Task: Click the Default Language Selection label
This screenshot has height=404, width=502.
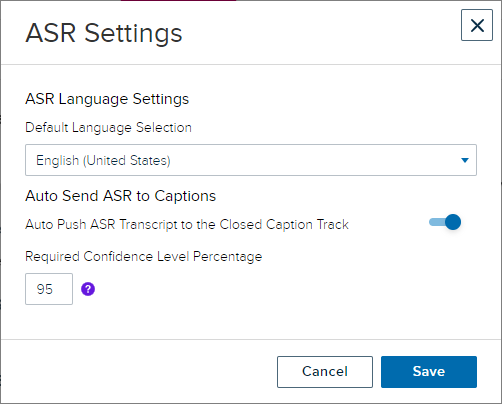Action: (108, 128)
